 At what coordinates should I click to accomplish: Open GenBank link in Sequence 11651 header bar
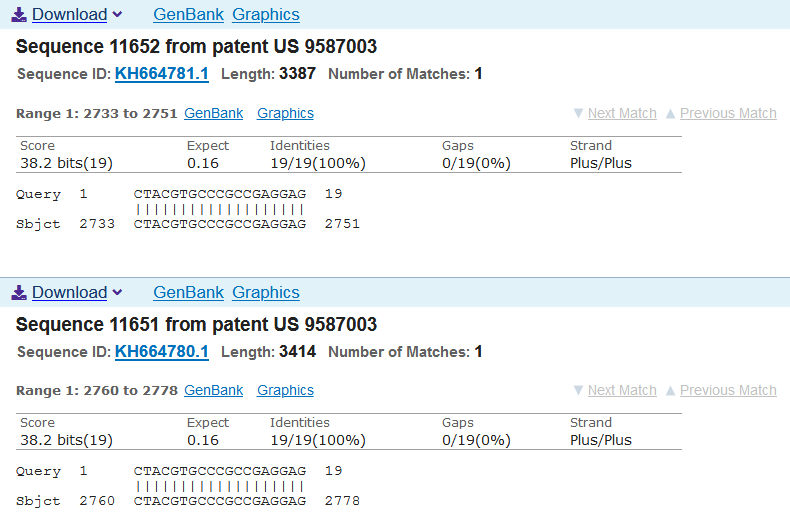click(188, 293)
